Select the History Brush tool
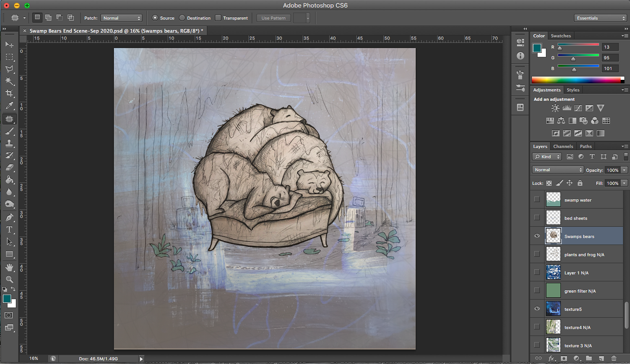 click(x=9, y=155)
